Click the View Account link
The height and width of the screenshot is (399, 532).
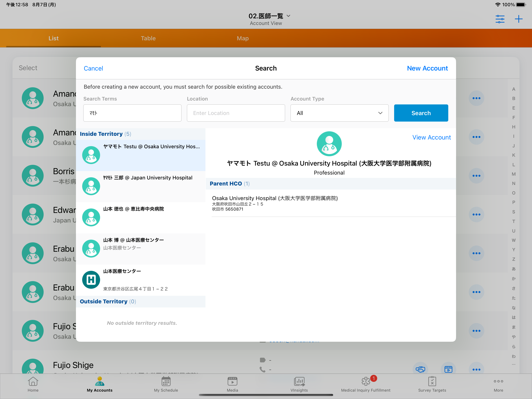click(432, 137)
